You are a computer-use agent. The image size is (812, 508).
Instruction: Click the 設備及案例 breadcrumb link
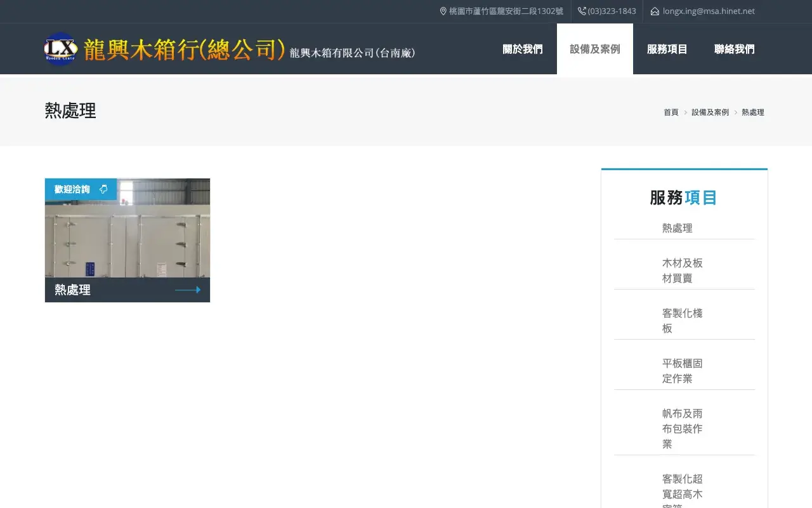click(710, 112)
